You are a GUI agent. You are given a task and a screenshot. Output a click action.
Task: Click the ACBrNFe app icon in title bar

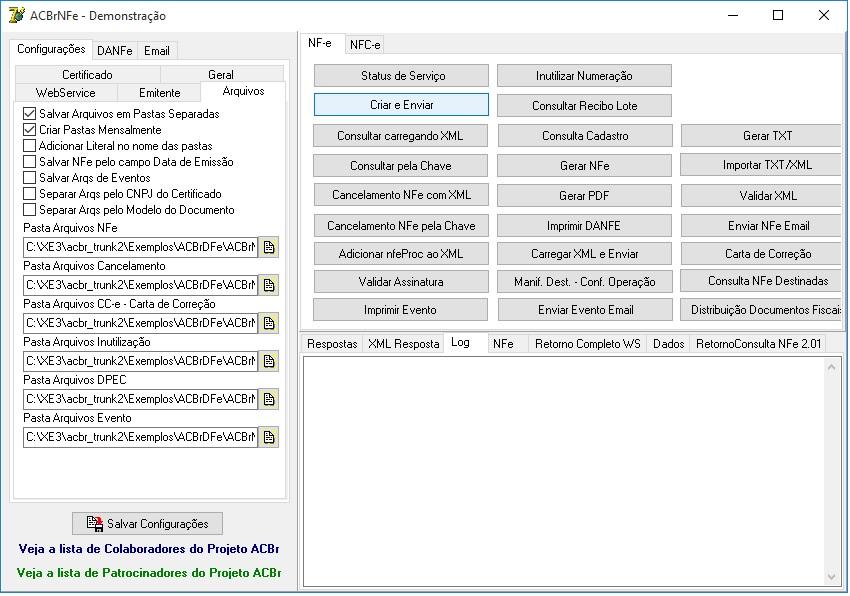coord(16,15)
